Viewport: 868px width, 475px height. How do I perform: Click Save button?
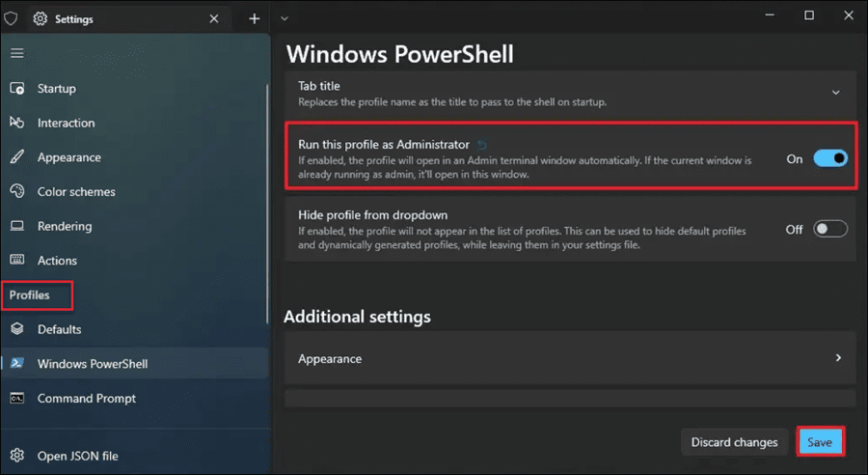coord(820,442)
